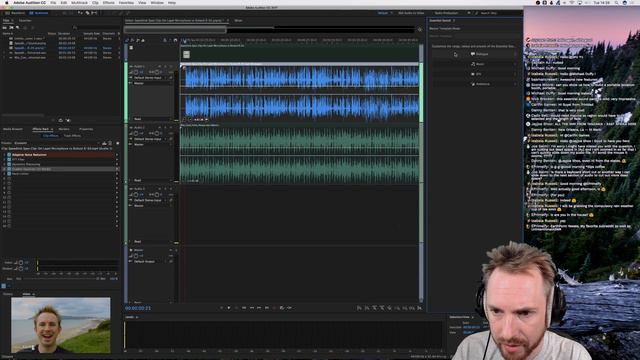Click the Fast Forward transport button
640x360 pixels.
coord(259,308)
